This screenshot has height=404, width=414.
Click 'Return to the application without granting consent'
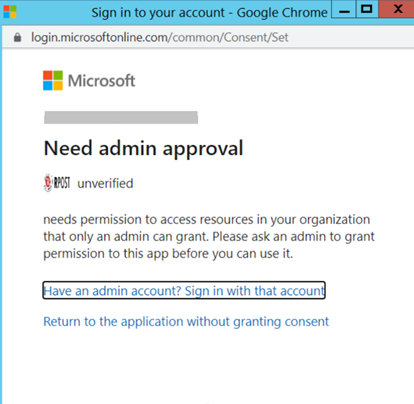point(186,322)
